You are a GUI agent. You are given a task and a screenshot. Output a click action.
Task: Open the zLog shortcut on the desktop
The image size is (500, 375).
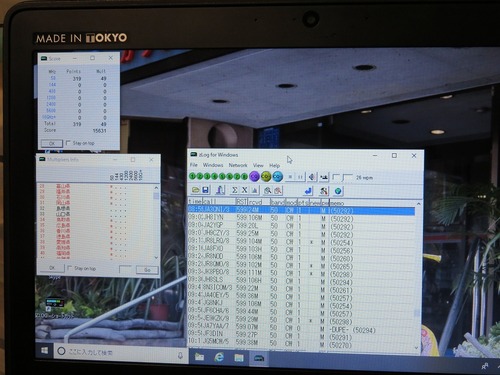tap(55, 308)
